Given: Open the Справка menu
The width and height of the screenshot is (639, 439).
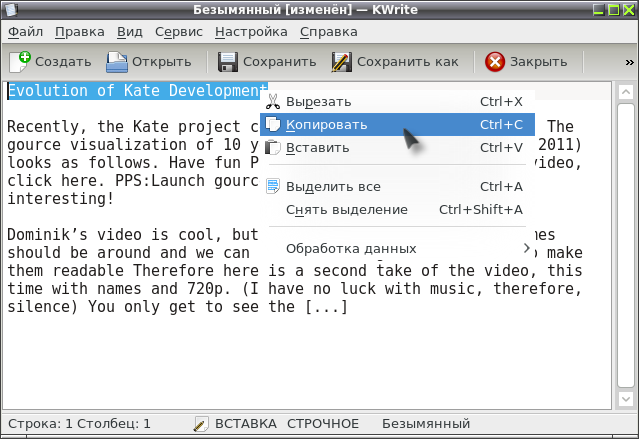Looking at the screenshot, I should coord(328,32).
